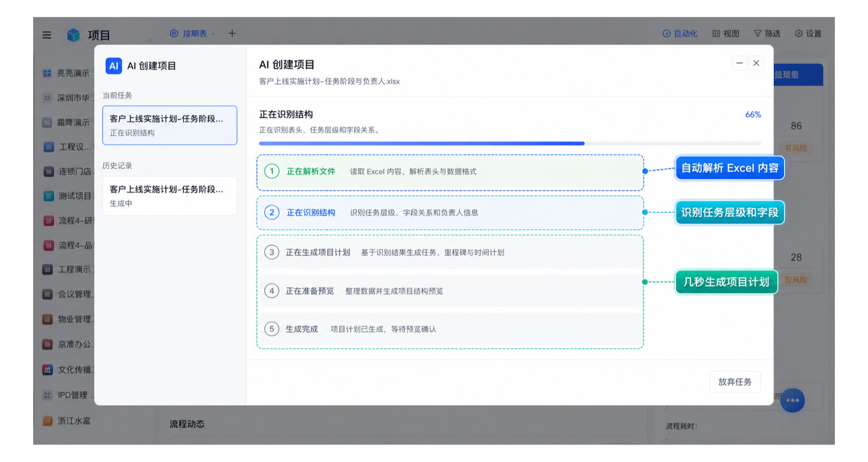Click the blue cube project logo
The width and height of the screenshot is (868, 462).
tap(73, 35)
